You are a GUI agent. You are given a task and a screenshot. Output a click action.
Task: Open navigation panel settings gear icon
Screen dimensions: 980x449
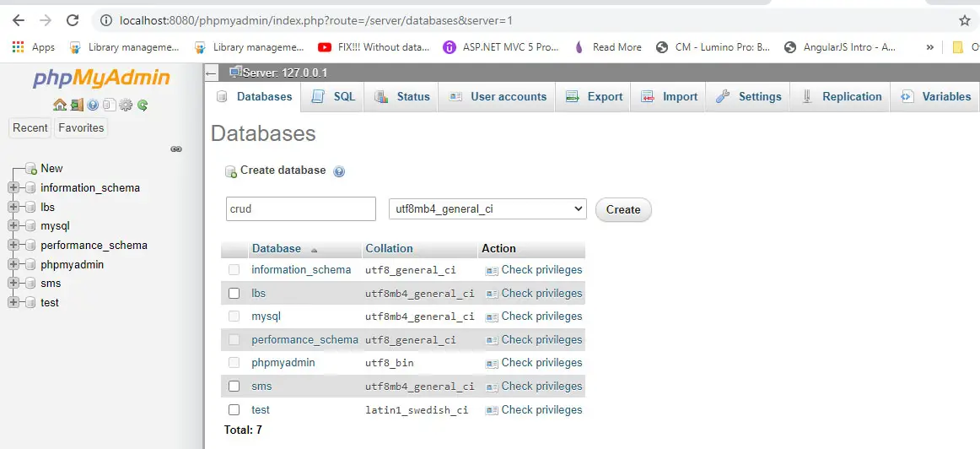(126, 105)
